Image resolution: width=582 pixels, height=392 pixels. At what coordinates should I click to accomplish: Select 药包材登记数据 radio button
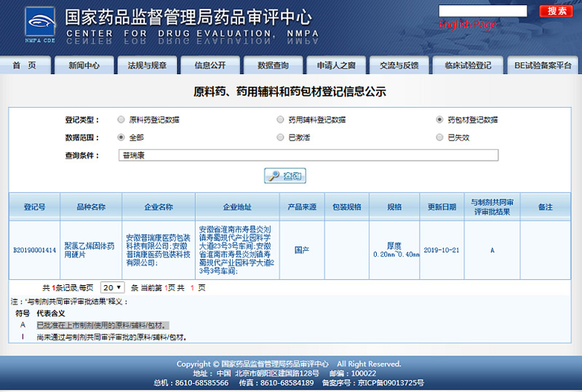tap(439, 119)
